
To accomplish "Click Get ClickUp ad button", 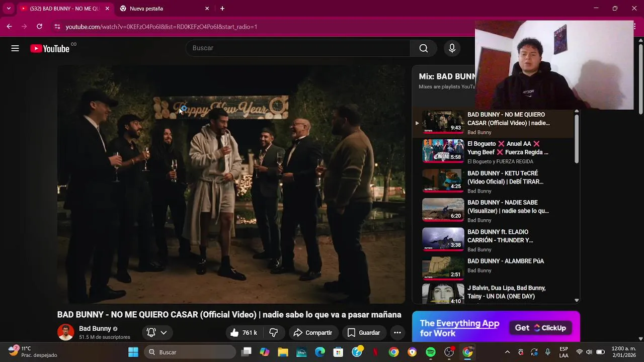I will [x=540, y=328].
